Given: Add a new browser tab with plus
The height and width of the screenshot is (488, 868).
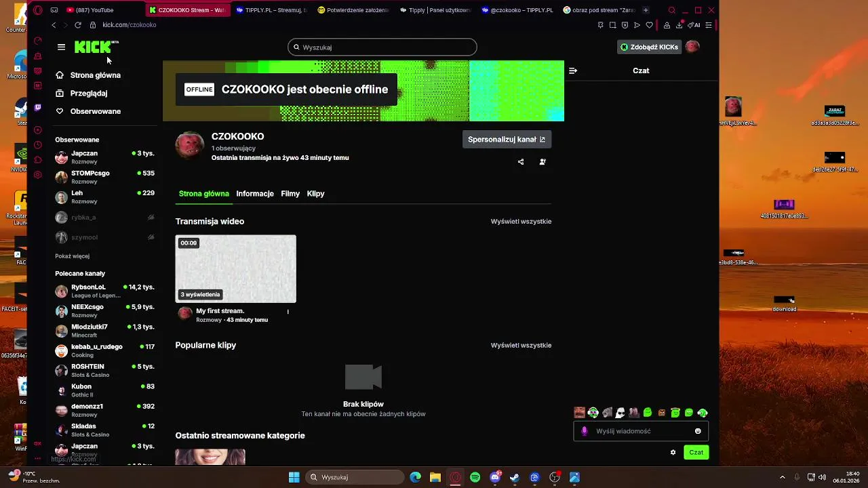Looking at the screenshot, I should click(x=646, y=10).
